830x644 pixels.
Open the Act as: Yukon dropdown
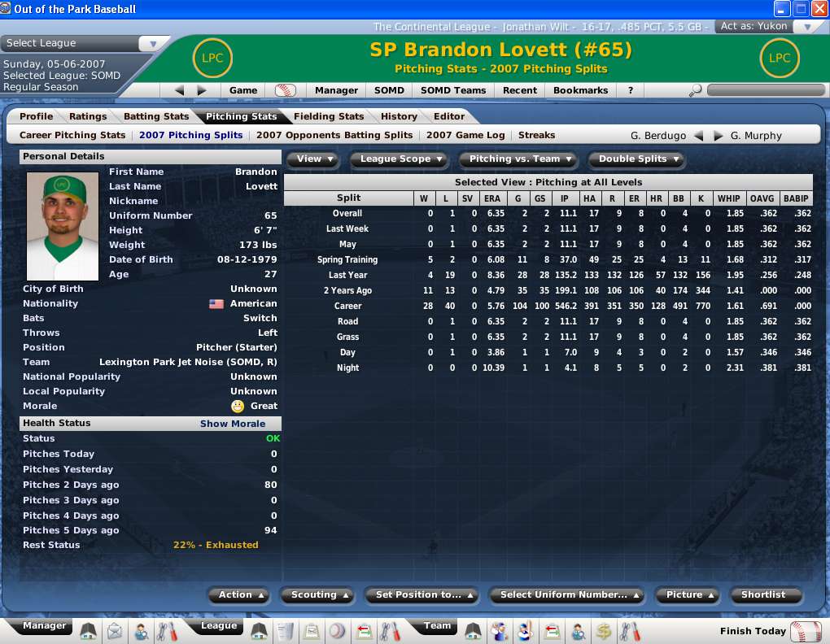[x=806, y=27]
